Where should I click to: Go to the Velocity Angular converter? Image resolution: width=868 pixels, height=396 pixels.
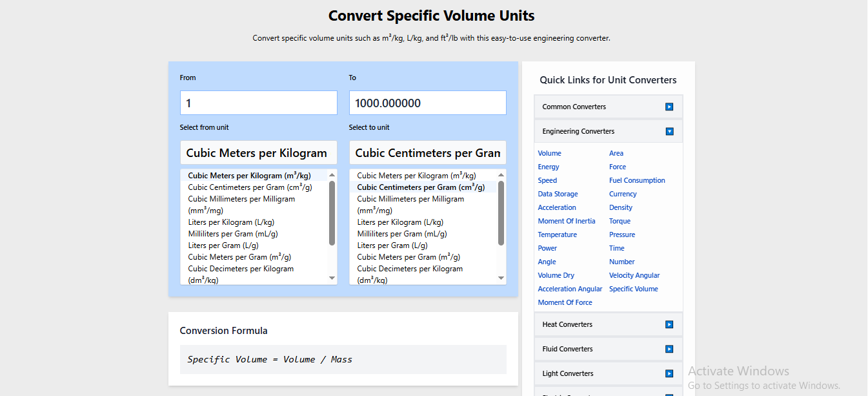pos(634,275)
